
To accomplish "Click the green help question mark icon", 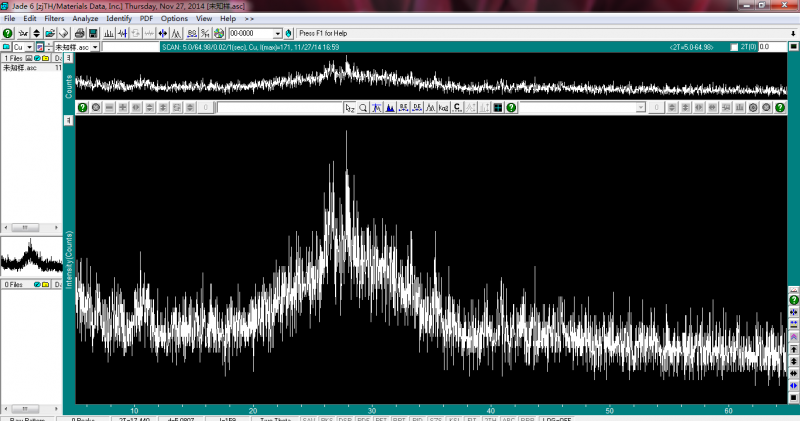I will (8, 33).
